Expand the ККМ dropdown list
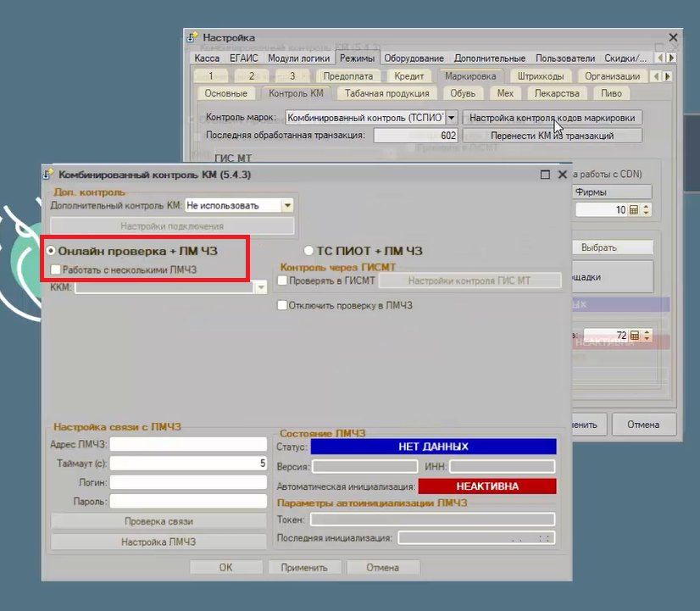The width and height of the screenshot is (700, 611). (x=261, y=287)
